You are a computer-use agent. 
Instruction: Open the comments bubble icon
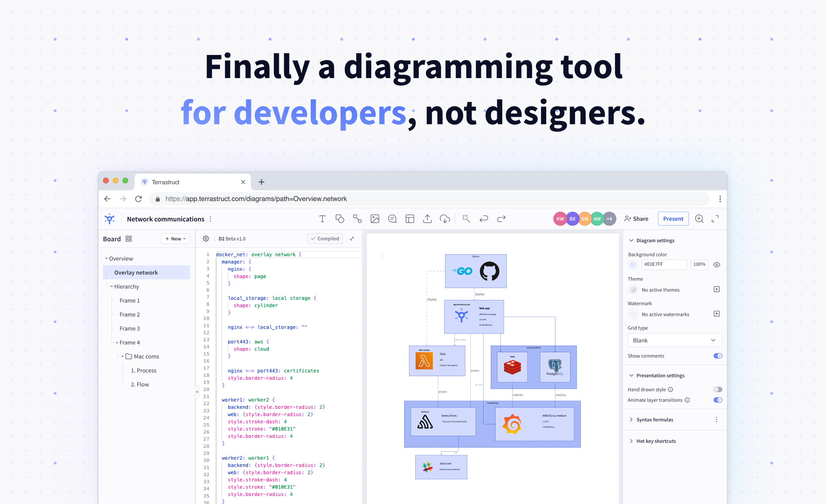tap(392, 219)
